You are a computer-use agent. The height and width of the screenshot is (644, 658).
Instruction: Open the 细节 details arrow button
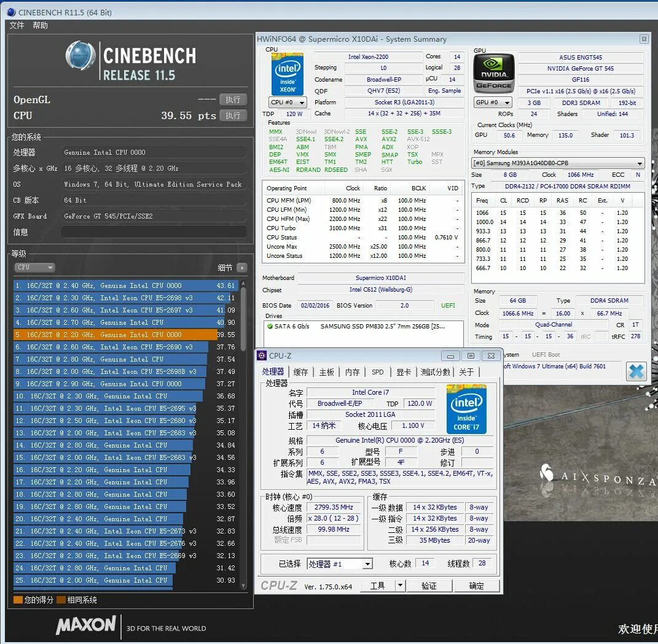pos(242,268)
